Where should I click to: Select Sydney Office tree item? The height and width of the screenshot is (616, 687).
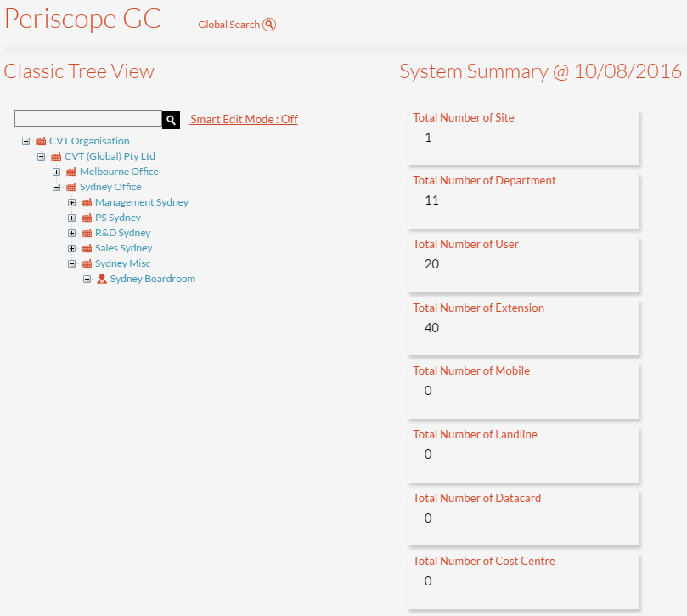[x=110, y=187]
